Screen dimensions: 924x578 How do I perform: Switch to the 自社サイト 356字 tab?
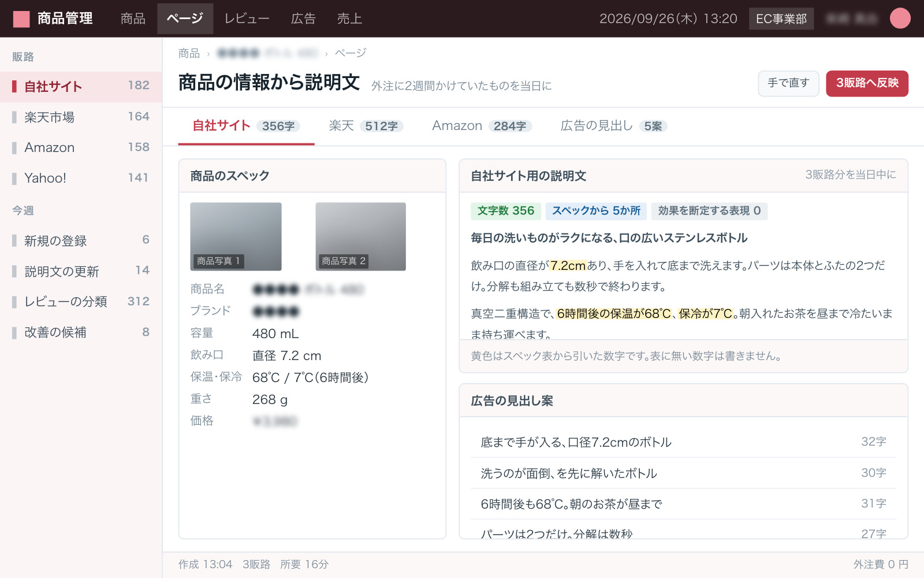click(246, 126)
